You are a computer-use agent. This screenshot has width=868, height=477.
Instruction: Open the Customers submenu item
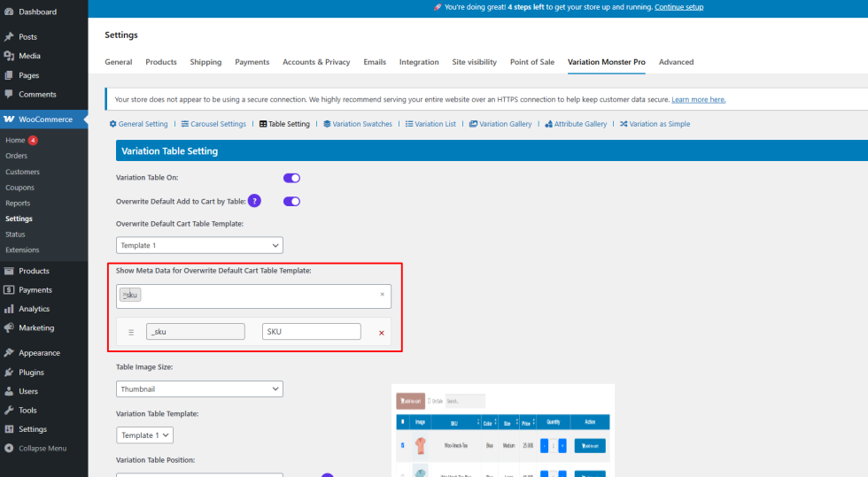tap(23, 172)
